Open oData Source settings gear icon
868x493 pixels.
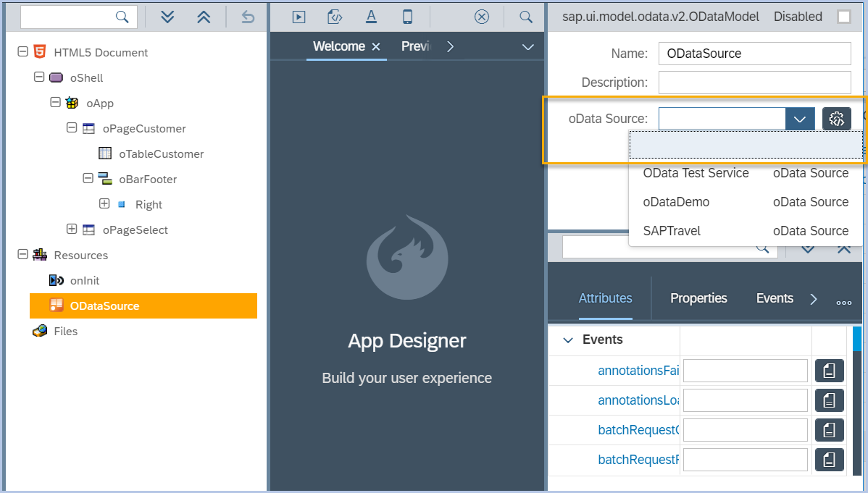[836, 118]
